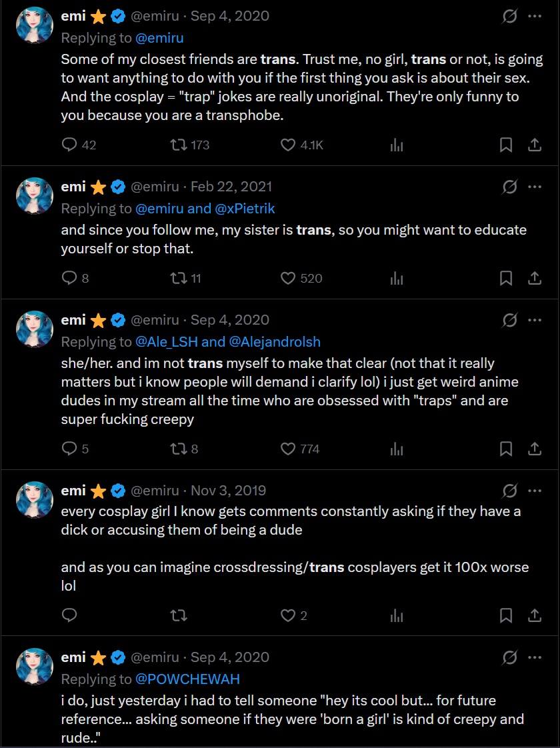Bookmark the "my sister is trans" tweet
Screen dimensions: 560x748
click(x=506, y=278)
